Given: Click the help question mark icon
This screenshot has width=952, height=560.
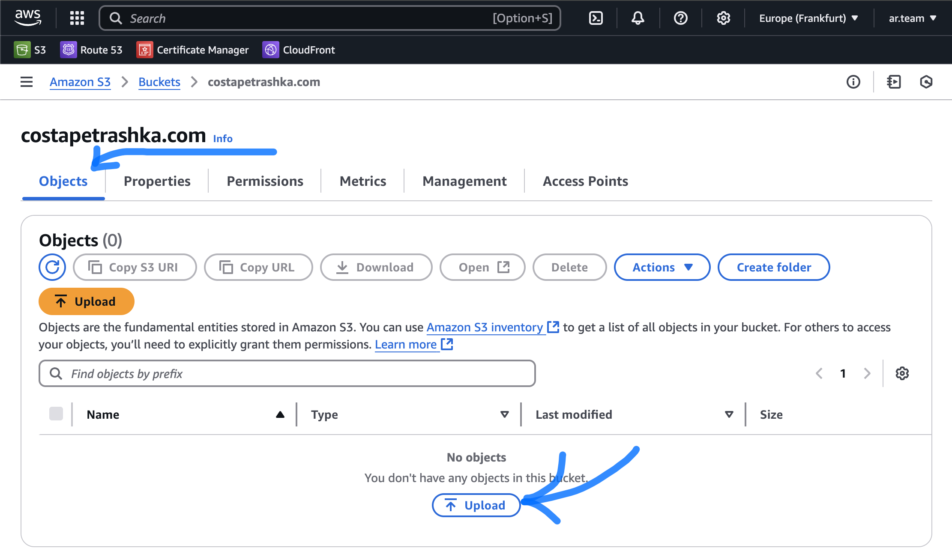Looking at the screenshot, I should tap(680, 18).
